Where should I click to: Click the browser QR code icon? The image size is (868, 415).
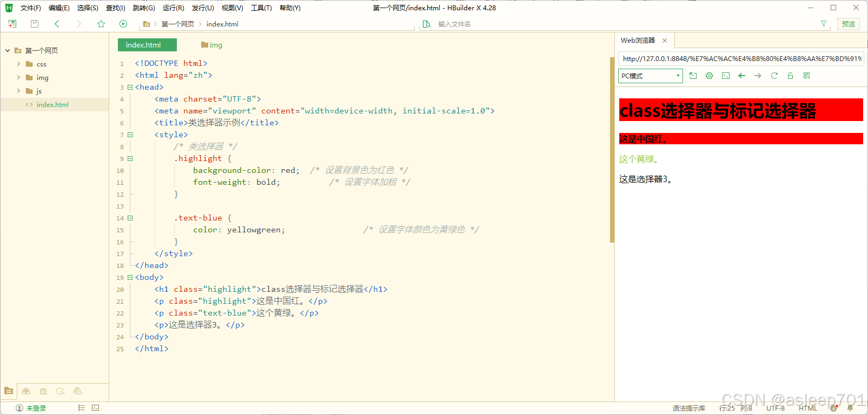pos(806,76)
